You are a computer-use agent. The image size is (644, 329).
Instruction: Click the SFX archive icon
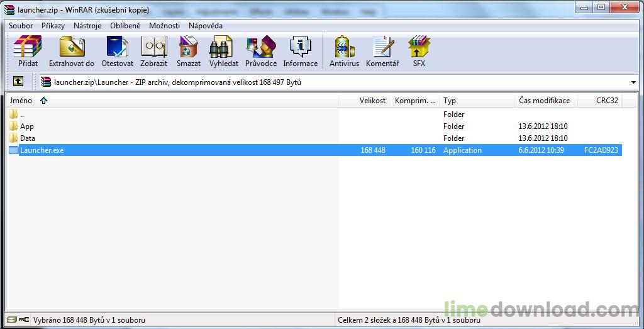click(x=419, y=47)
